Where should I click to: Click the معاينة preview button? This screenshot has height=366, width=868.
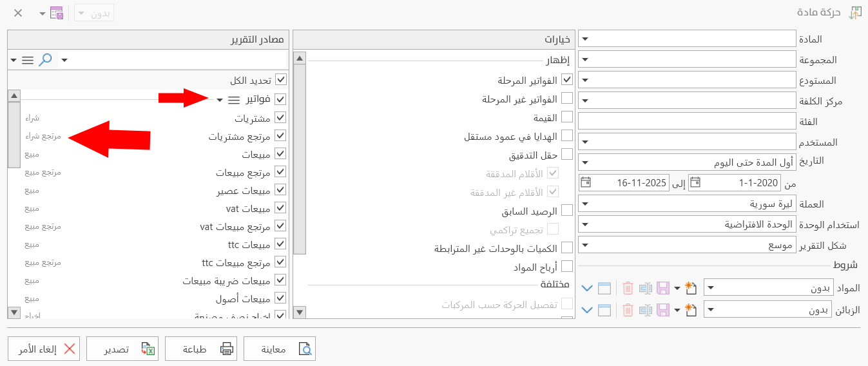(280, 349)
